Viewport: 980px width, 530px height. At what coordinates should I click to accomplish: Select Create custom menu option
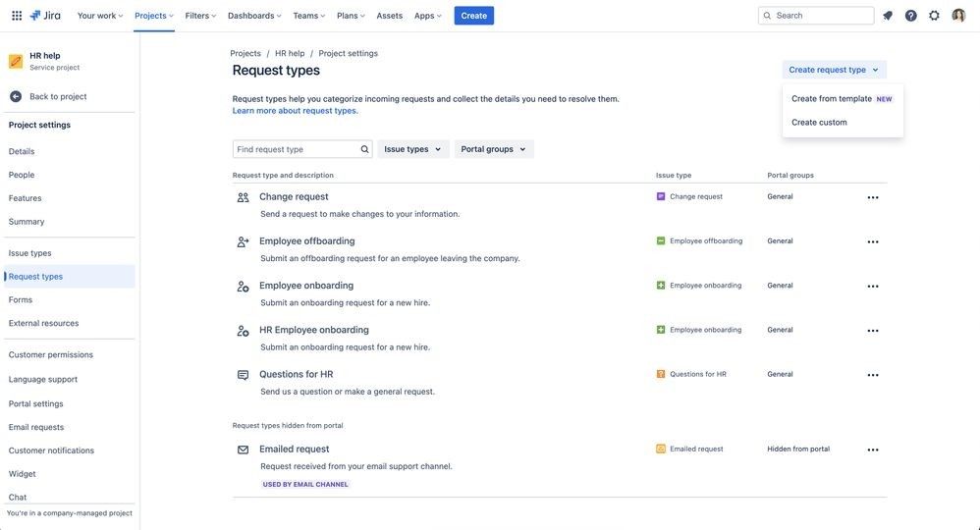point(819,123)
